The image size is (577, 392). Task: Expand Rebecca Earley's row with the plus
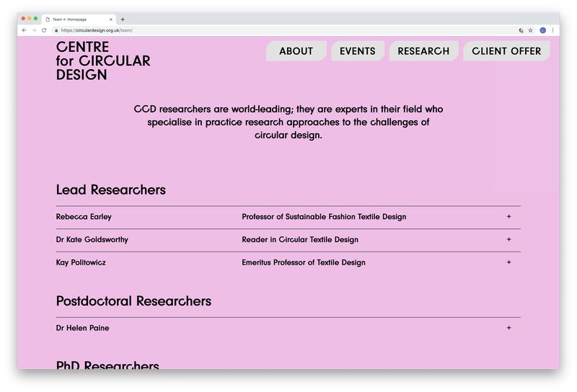coord(509,217)
